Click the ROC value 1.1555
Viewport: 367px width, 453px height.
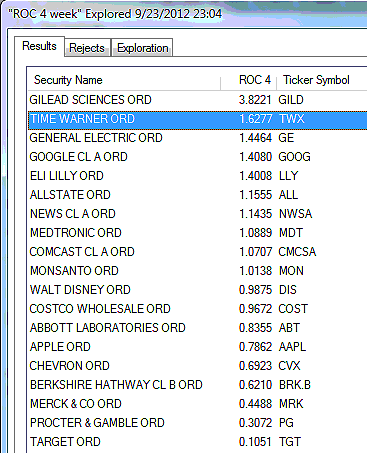point(255,195)
